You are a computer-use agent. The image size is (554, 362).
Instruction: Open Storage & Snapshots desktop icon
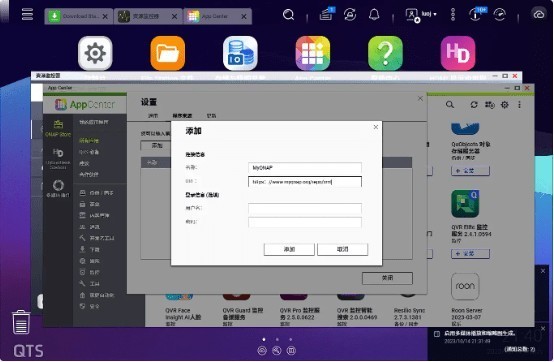240,53
